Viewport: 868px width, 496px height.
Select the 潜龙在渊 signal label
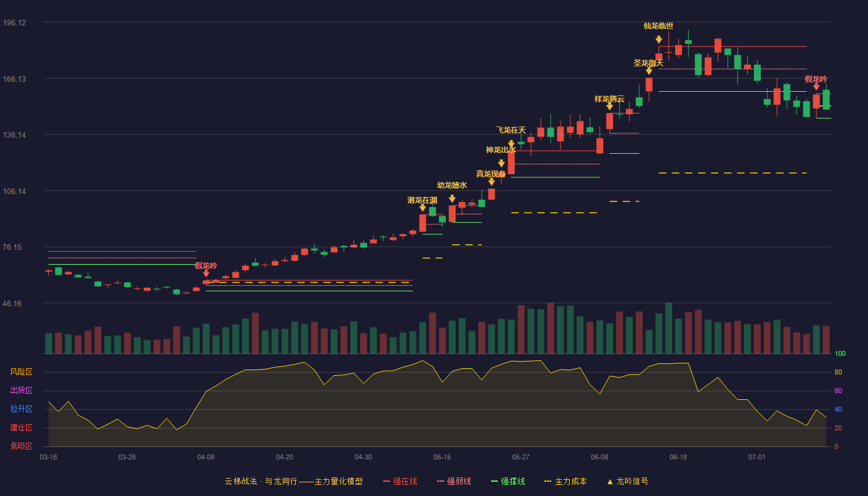422,200
